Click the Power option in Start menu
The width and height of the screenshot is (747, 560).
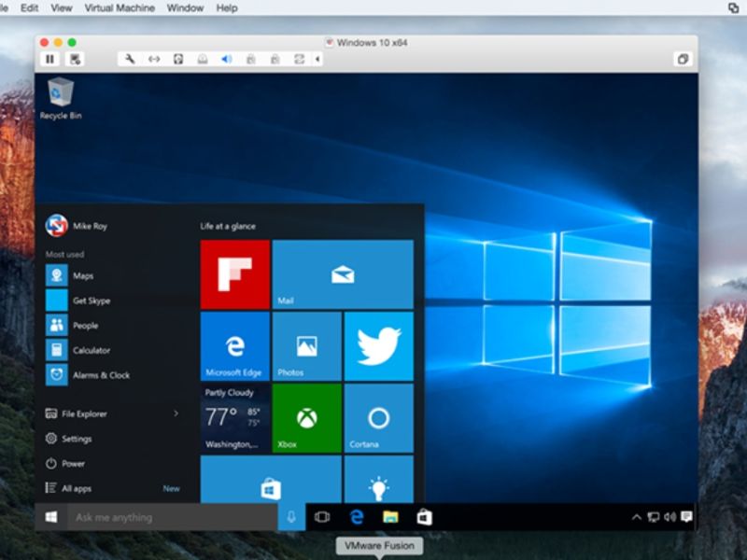click(x=64, y=463)
